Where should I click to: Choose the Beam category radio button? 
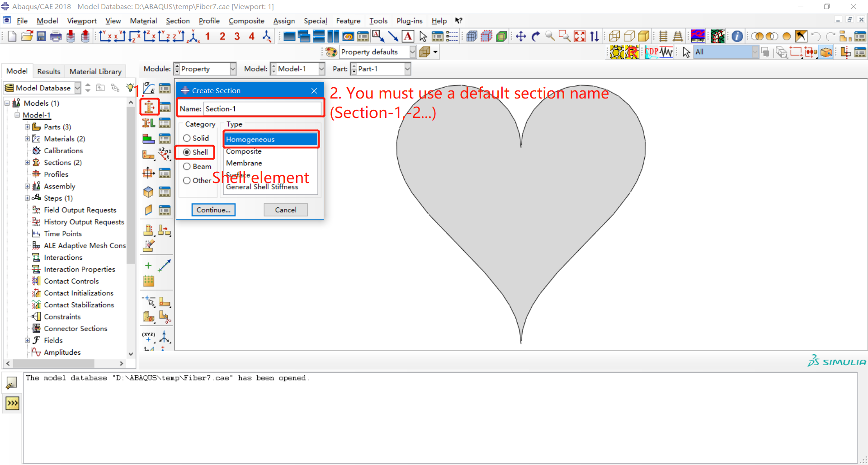click(187, 166)
